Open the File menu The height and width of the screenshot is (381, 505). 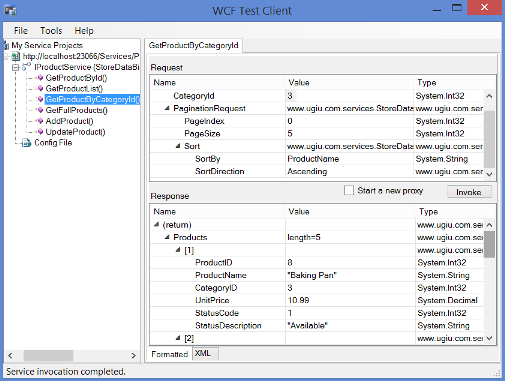click(21, 31)
